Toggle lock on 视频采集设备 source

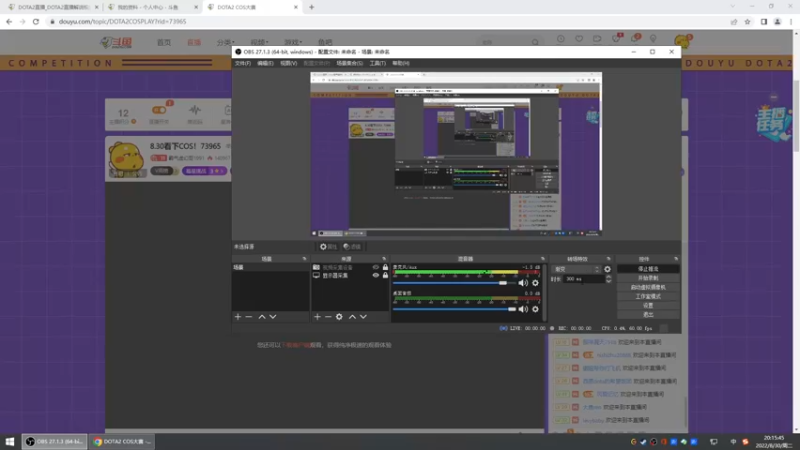(385, 267)
